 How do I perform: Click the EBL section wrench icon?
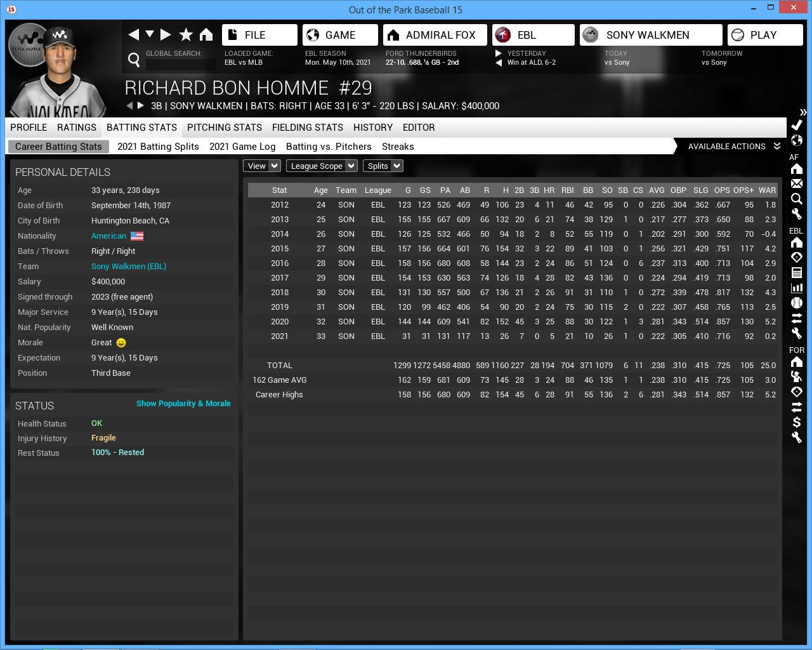[797, 333]
